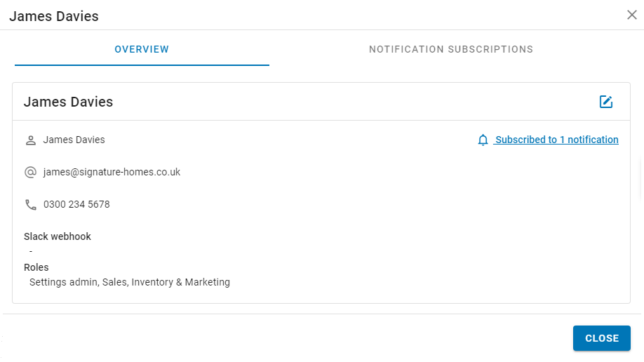
Task: Click the James Davies card heading
Action: [x=68, y=102]
